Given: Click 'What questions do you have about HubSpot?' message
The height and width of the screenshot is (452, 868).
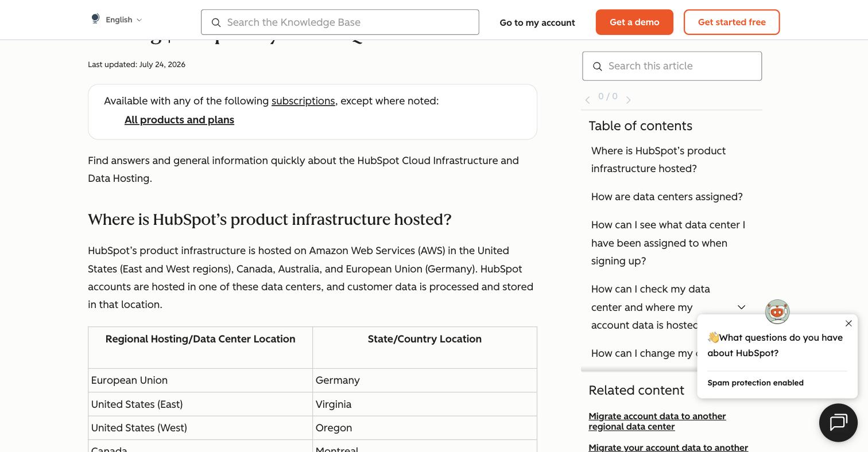Looking at the screenshot, I should pyautogui.click(x=775, y=345).
